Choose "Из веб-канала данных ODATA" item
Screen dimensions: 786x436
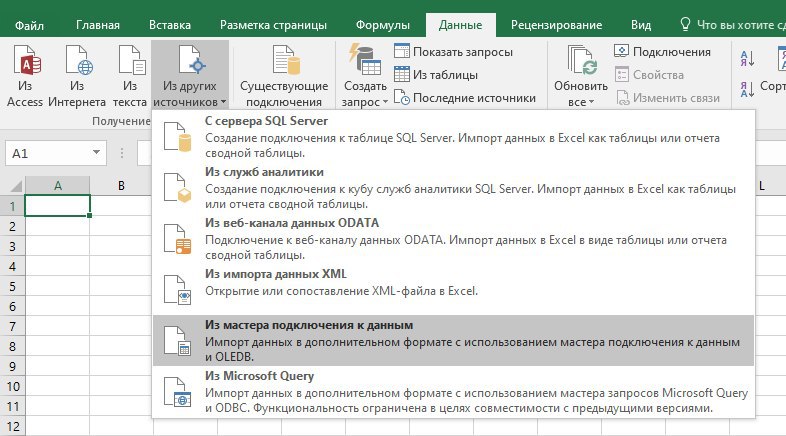[453, 239]
